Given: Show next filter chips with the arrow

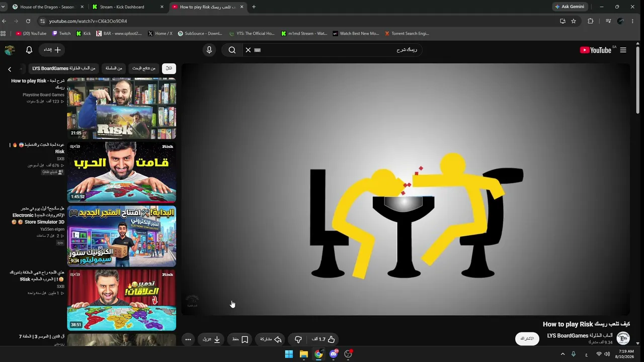Looking at the screenshot, I should coord(10,69).
